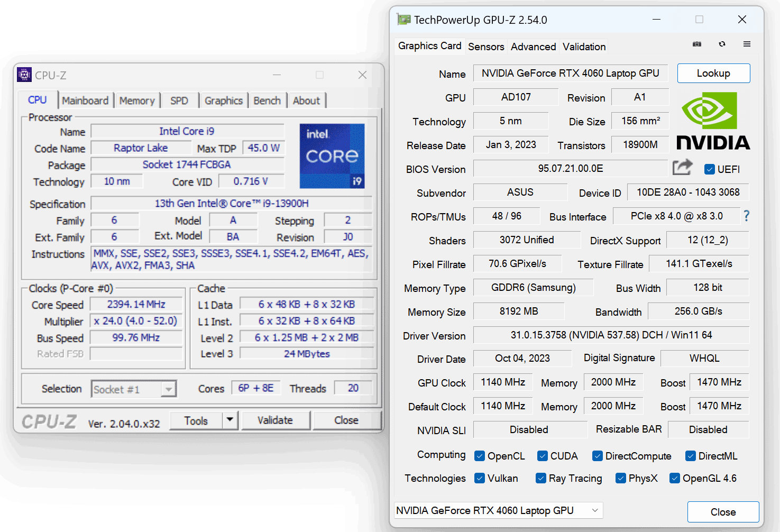The height and width of the screenshot is (532, 780).
Task: Click the Code Name value Raptor Lake
Action: [x=141, y=148]
